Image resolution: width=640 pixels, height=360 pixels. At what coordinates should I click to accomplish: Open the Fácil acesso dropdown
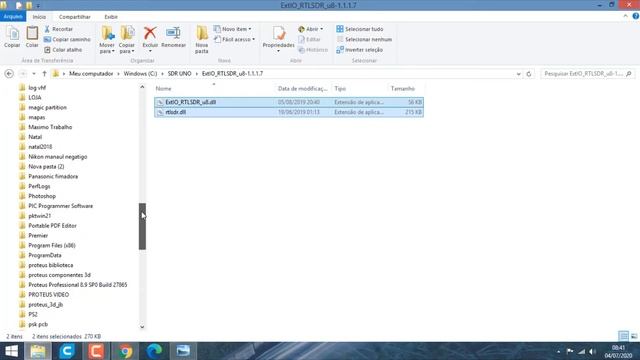[234, 40]
